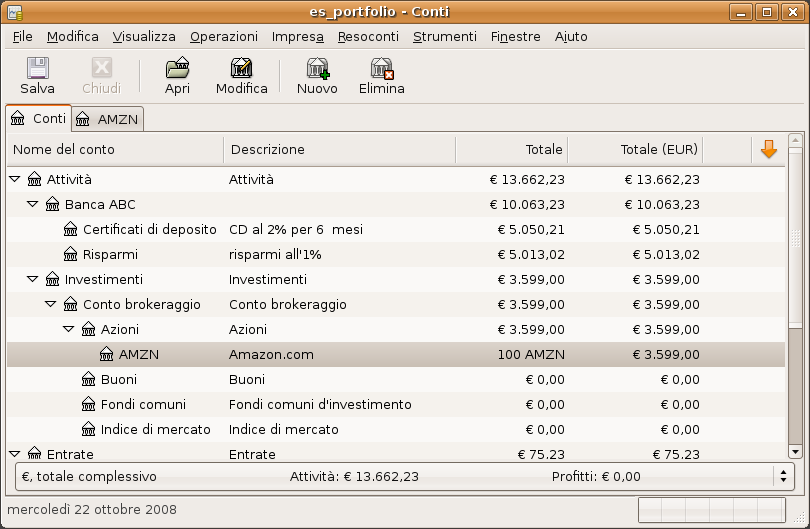Click the bank icon beside Investimenti account
The height and width of the screenshot is (529, 810).
53,279
